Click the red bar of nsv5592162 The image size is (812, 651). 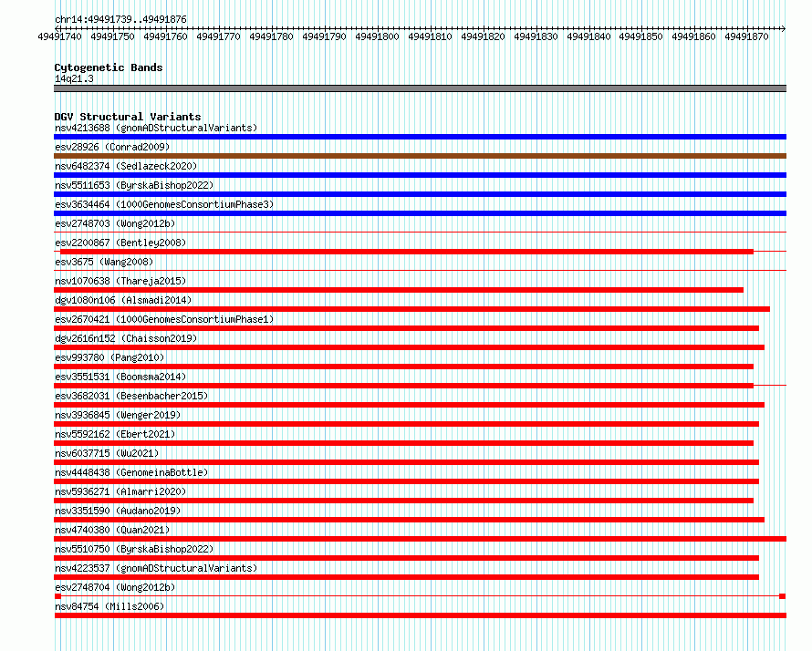(404, 443)
